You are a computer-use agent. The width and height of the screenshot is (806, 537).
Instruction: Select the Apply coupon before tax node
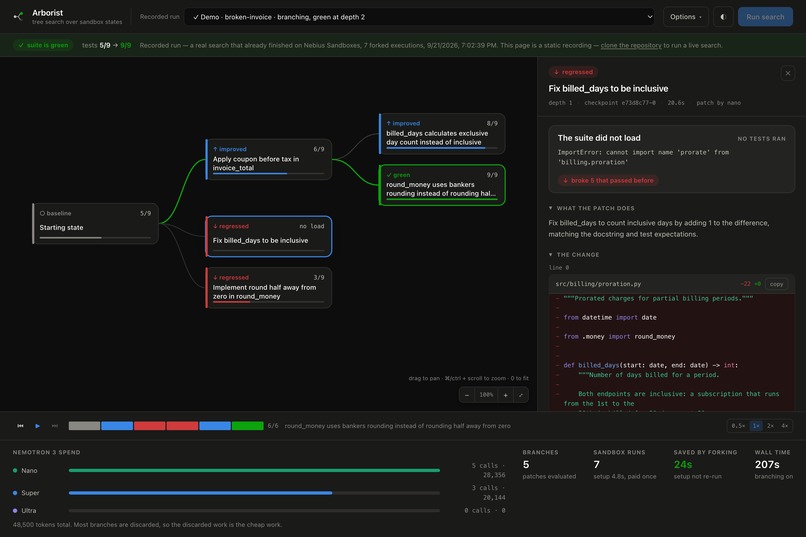pyautogui.click(x=268, y=159)
